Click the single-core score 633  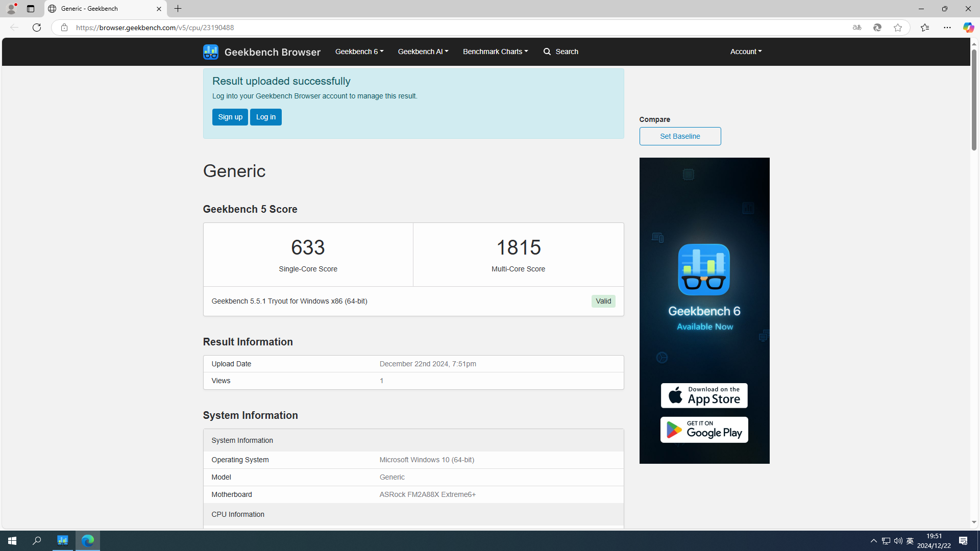[x=308, y=247]
